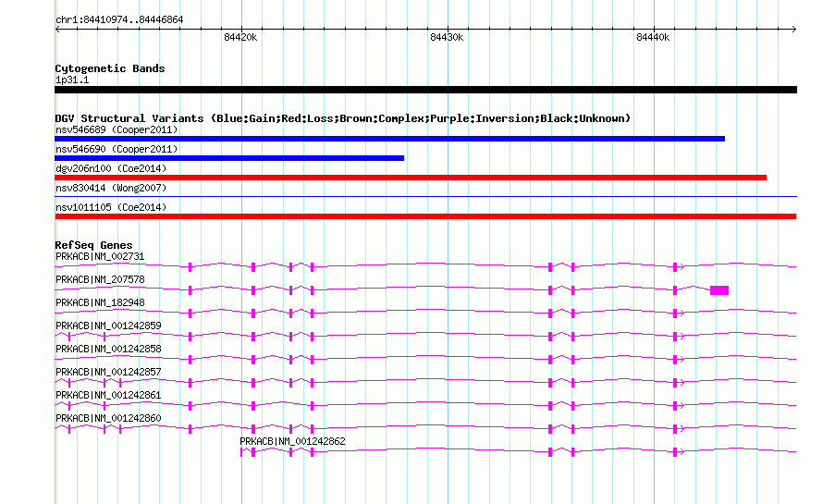This screenshot has width=823, height=504.
Task: Click the 84430k ruler label
Action: pyautogui.click(x=447, y=37)
